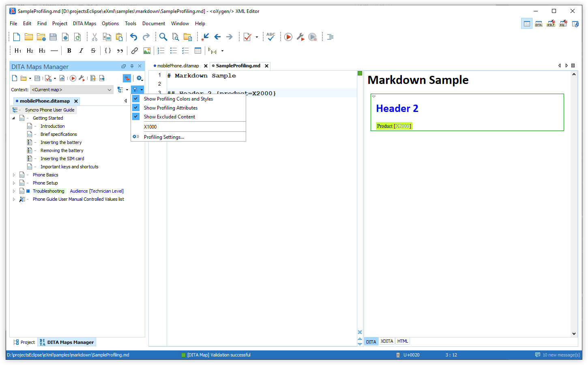Switch preview to the HTML tab
Screen dimensions: 588x365
click(403, 341)
